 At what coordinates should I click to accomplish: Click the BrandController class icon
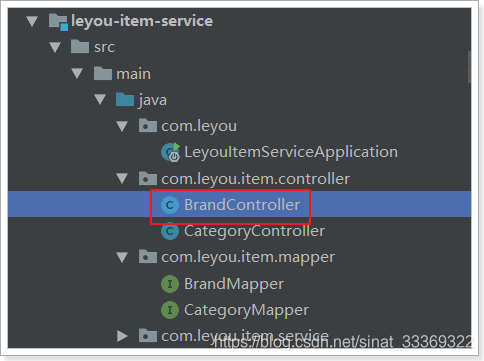click(x=170, y=205)
